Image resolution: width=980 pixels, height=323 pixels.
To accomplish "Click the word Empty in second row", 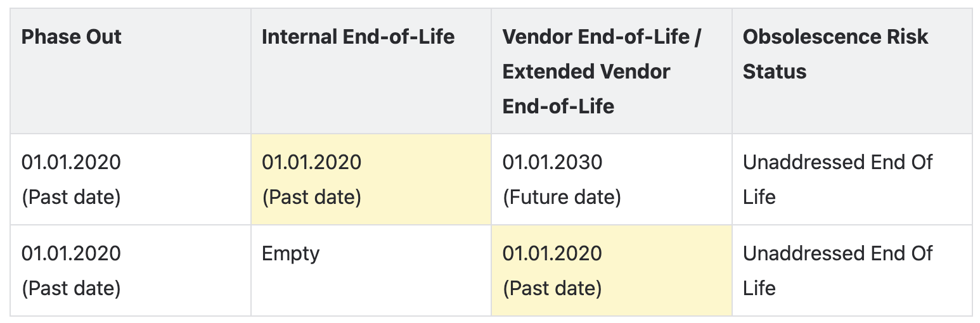I will tap(291, 254).
